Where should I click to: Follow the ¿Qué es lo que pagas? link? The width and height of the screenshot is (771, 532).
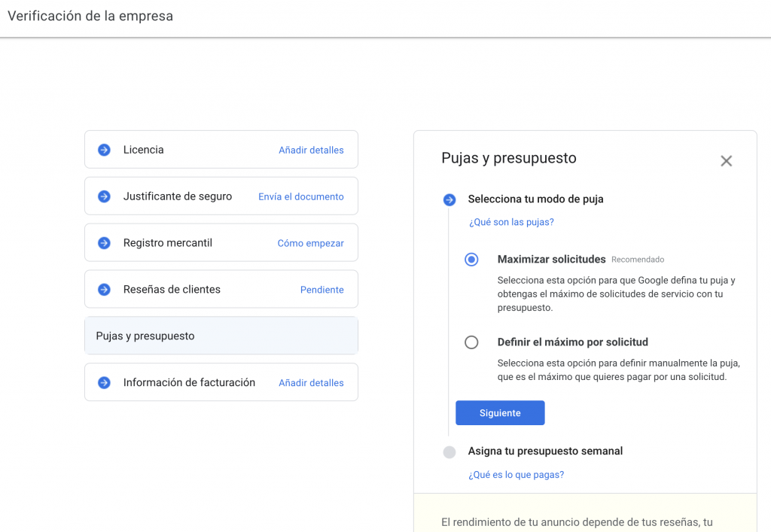516,475
